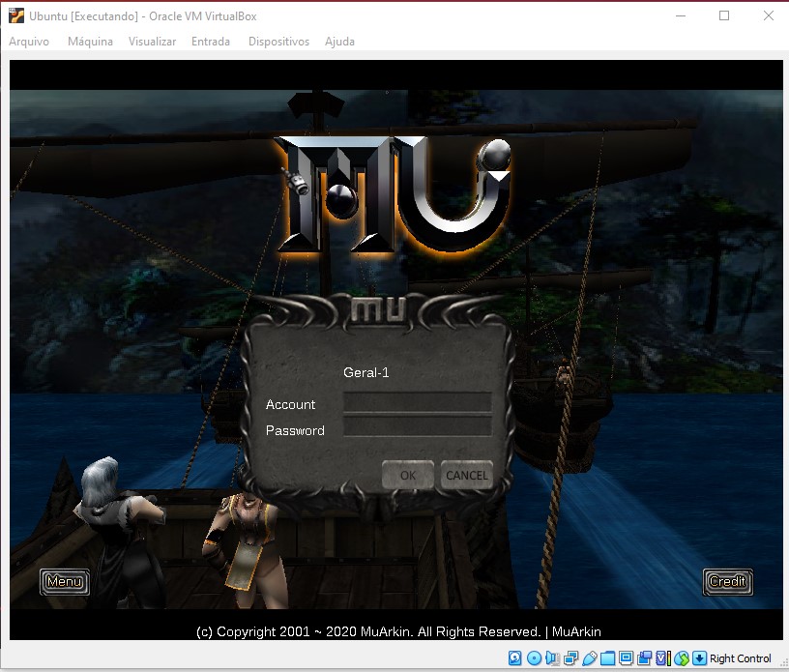Click the display monitor status icon
The width and height of the screenshot is (789, 672).
pos(627,657)
